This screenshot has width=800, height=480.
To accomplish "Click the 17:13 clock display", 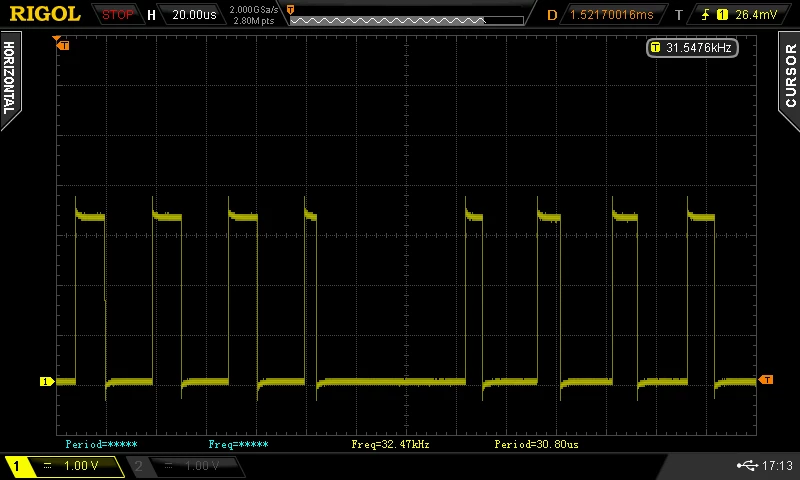I will coord(778,465).
